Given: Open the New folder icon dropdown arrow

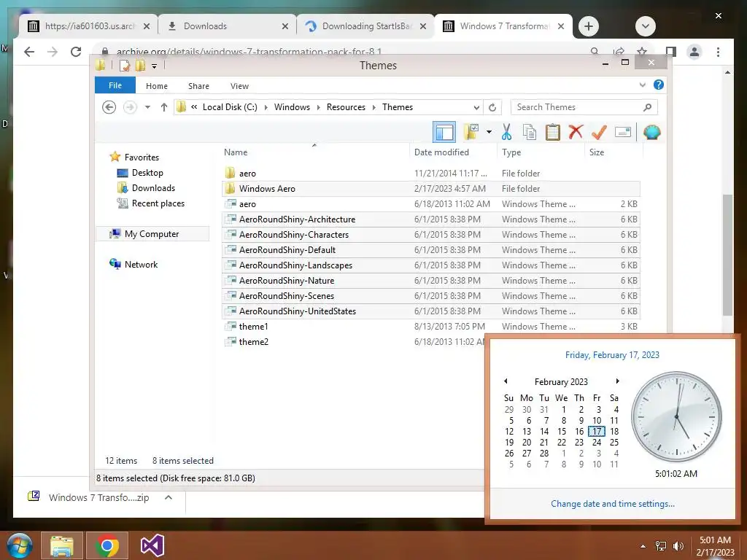Looking at the screenshot, I should (489, 132).
